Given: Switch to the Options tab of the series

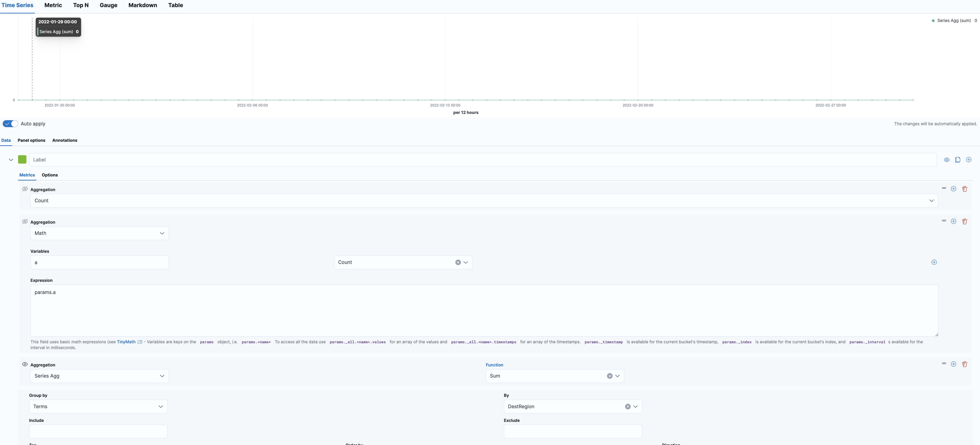Looking at the screenshot, I should pos(50,175).
